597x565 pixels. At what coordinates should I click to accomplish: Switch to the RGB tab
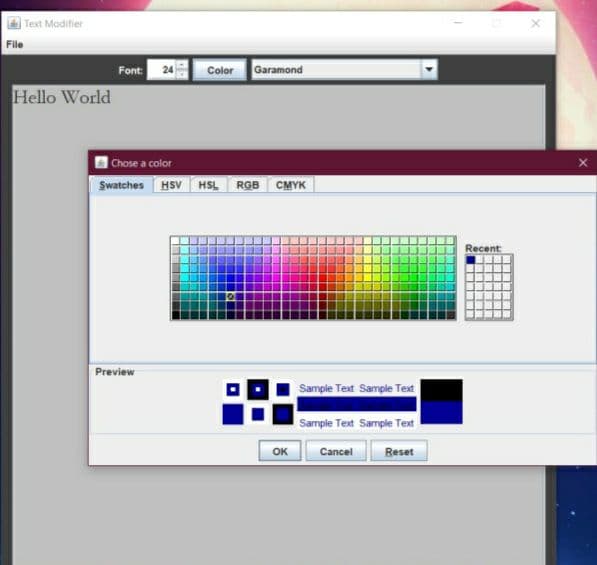248,185
